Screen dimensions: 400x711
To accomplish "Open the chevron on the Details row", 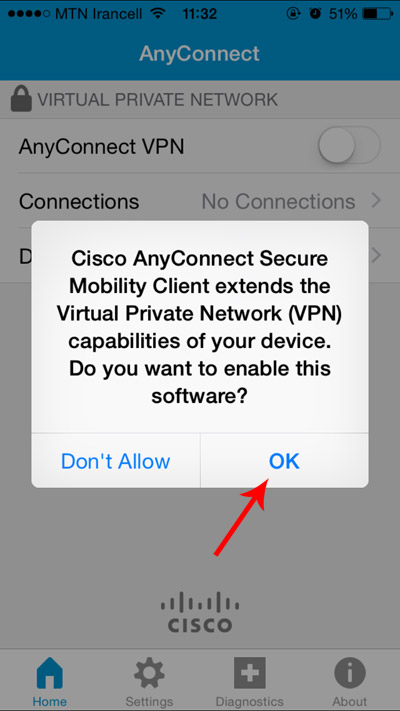I will [376, 255].
